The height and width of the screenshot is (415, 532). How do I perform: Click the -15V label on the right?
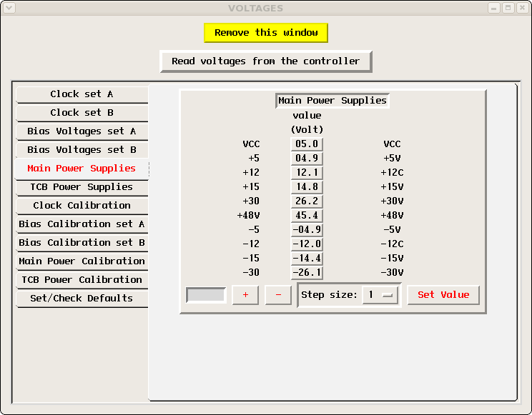coord(392,258)
